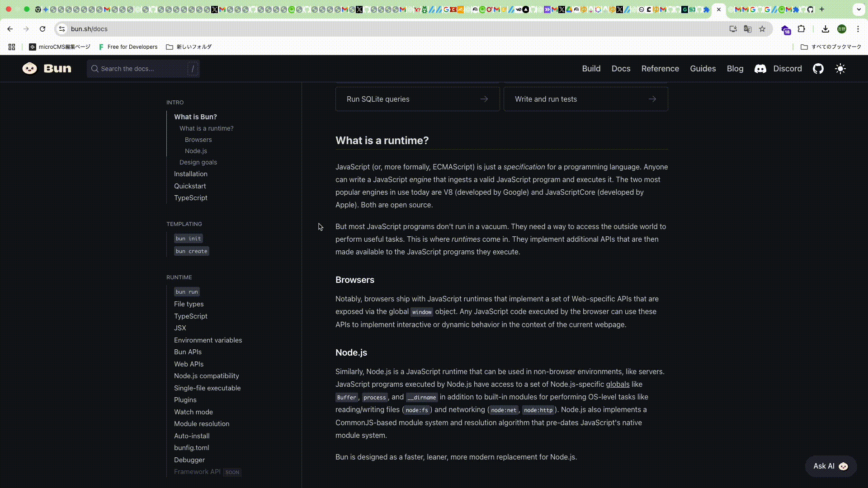Click the browser forward arrow
The height and width of the screenshot is (488, 868).
pyautogui.click(x=26, y=29)
